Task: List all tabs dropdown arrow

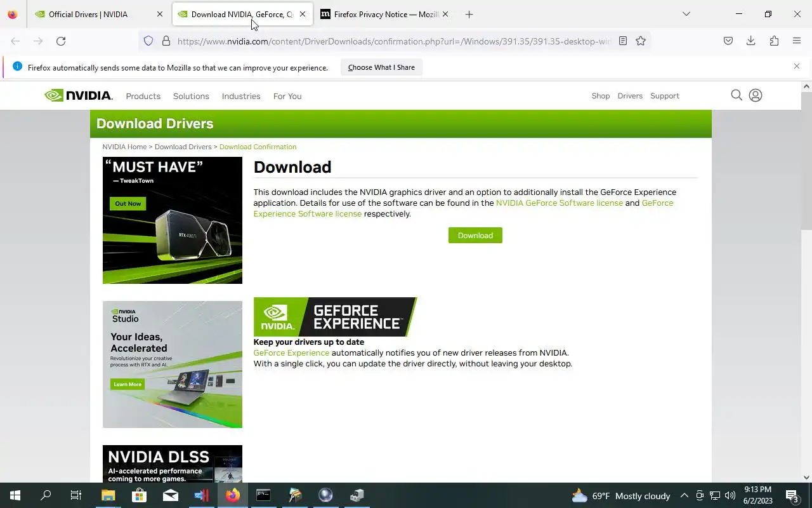Action: [686, 14]
